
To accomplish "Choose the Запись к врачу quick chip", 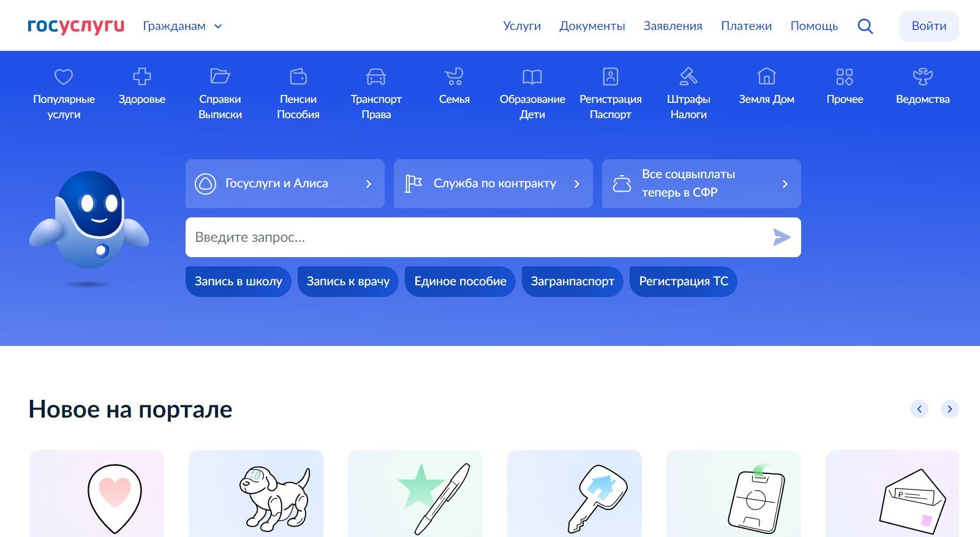I will pos(348,281).
